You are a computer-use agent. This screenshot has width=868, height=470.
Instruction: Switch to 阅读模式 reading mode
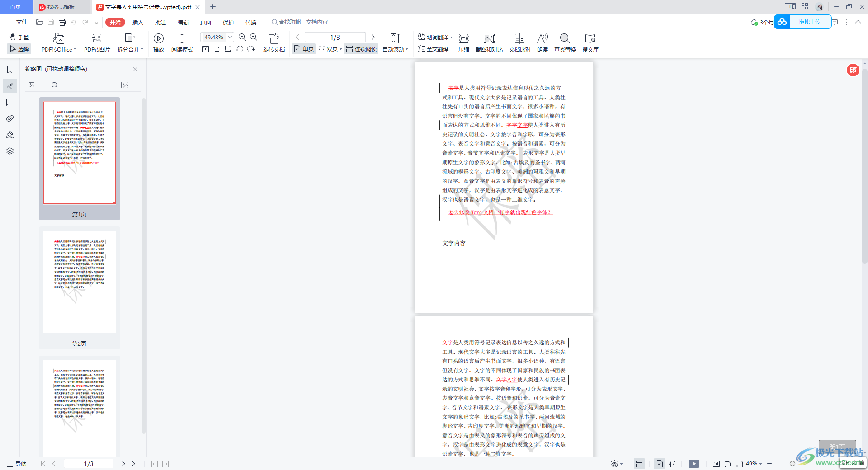182,43
